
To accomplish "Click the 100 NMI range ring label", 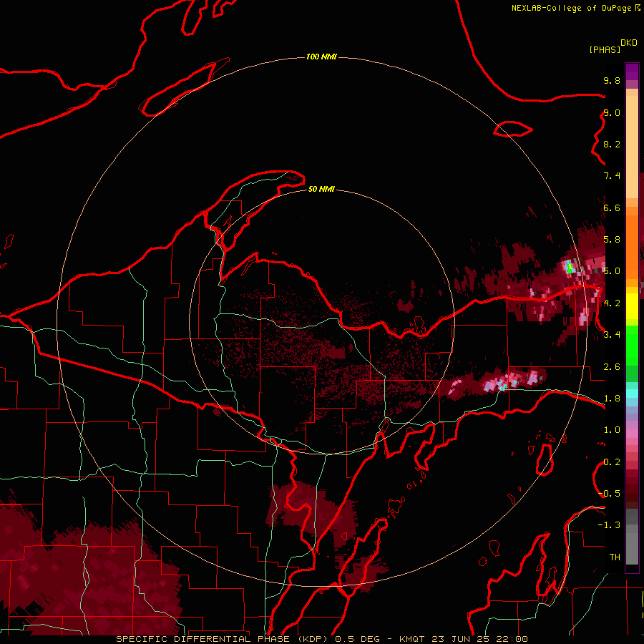I will tap(321, 57).
